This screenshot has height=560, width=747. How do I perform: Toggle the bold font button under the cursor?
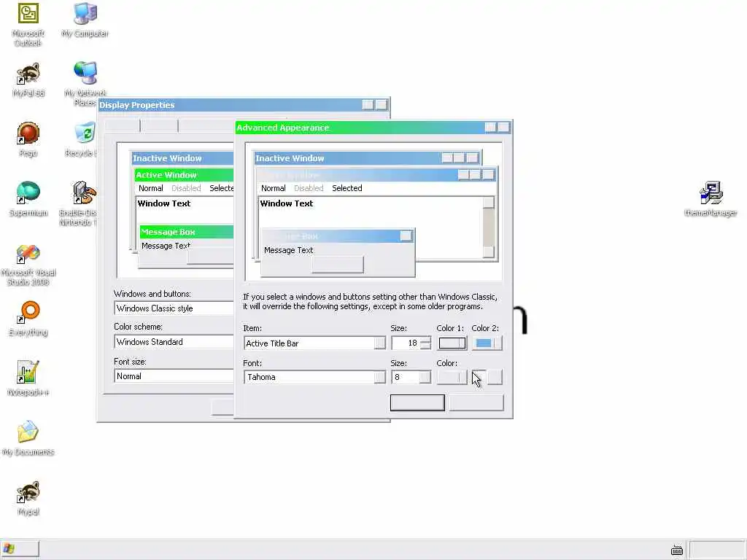(479, 377)
